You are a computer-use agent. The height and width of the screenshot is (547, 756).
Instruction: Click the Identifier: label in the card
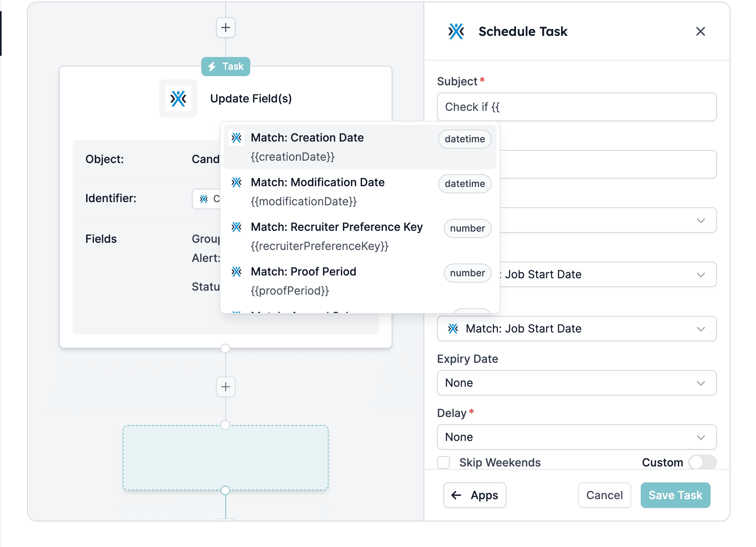(111, 198)
